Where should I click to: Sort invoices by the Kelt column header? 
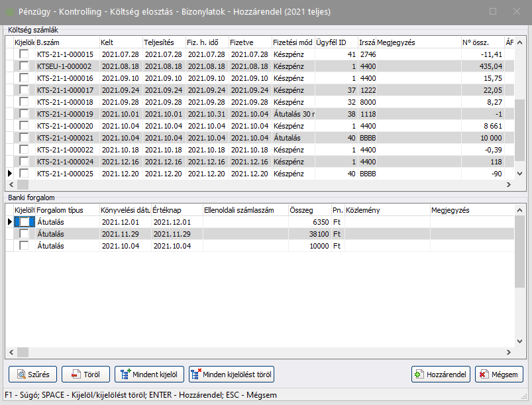coord(120,42)
